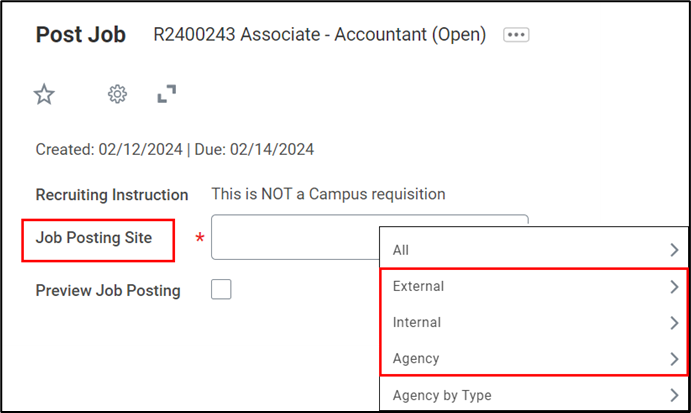Select All in the posting site menu
691x413 pixels.
(x=401, y=250)
